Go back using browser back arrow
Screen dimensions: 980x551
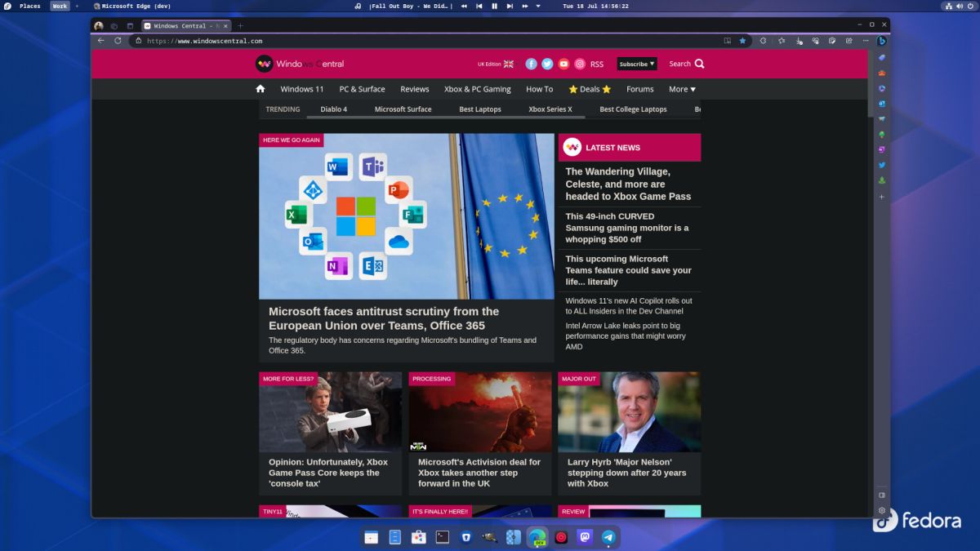pos(100,40)
